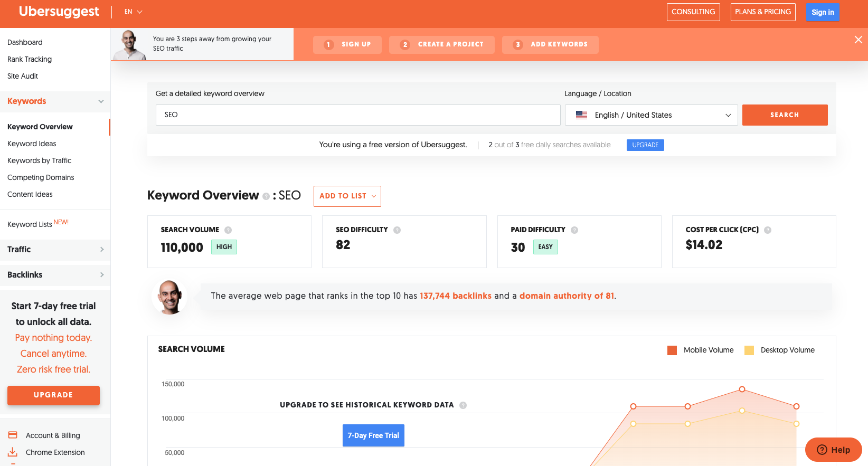Click step 3 Add Keywords
This screenshot has height=466, width=868.
click(x=550, y=44)
